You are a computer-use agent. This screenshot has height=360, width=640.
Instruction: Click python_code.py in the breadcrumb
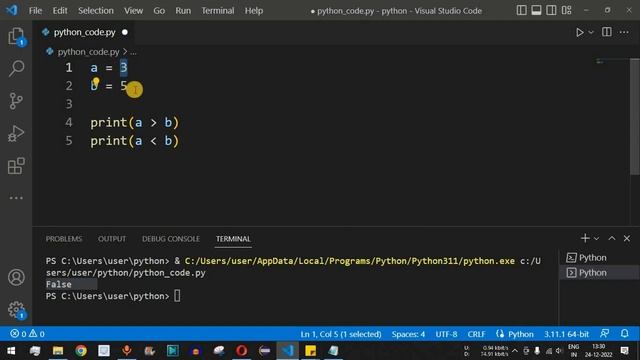89,52
